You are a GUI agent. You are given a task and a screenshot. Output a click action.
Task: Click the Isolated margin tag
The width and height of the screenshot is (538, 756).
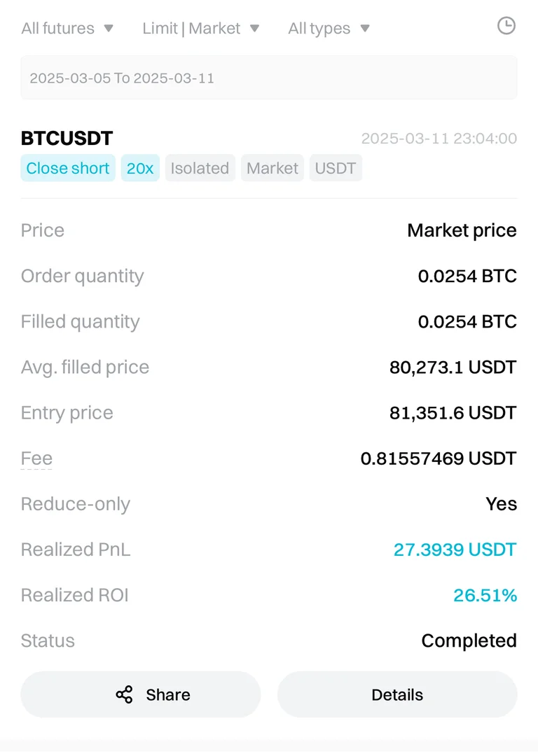pos(200,169)
